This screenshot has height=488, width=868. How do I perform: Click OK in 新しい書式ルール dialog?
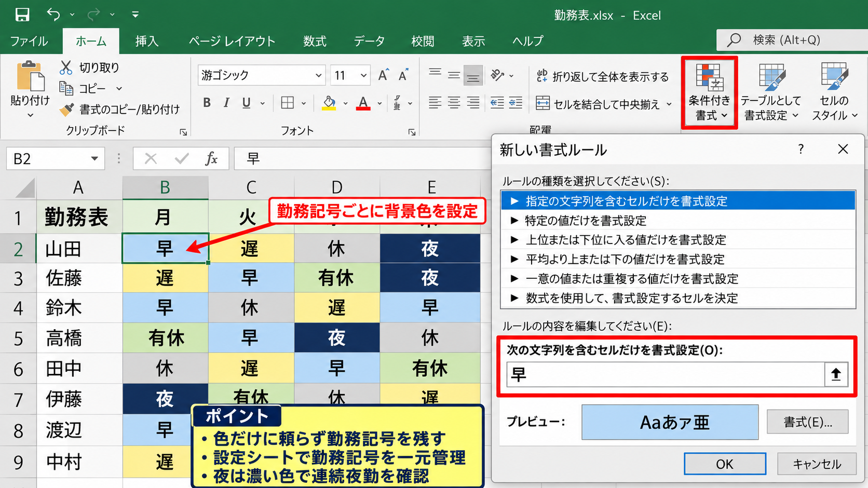(725, 464)
